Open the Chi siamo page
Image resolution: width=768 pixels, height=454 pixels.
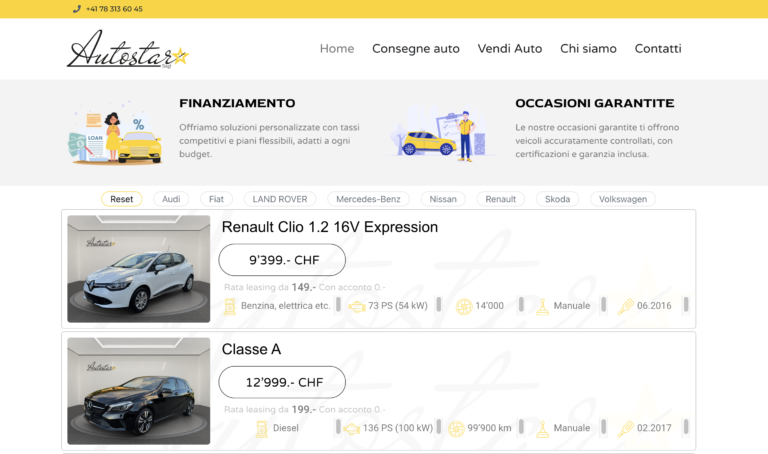coord(588,48)
